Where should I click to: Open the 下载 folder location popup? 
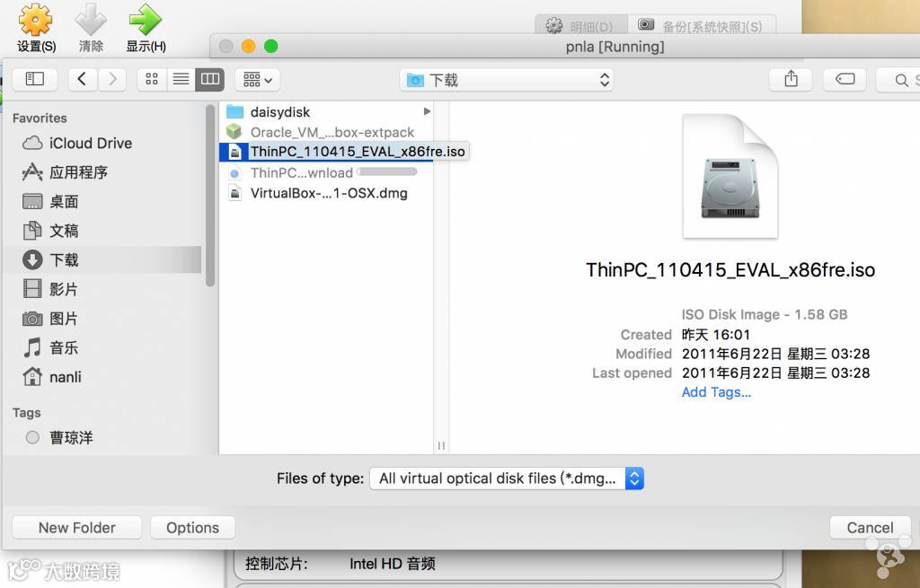point(507,80)
